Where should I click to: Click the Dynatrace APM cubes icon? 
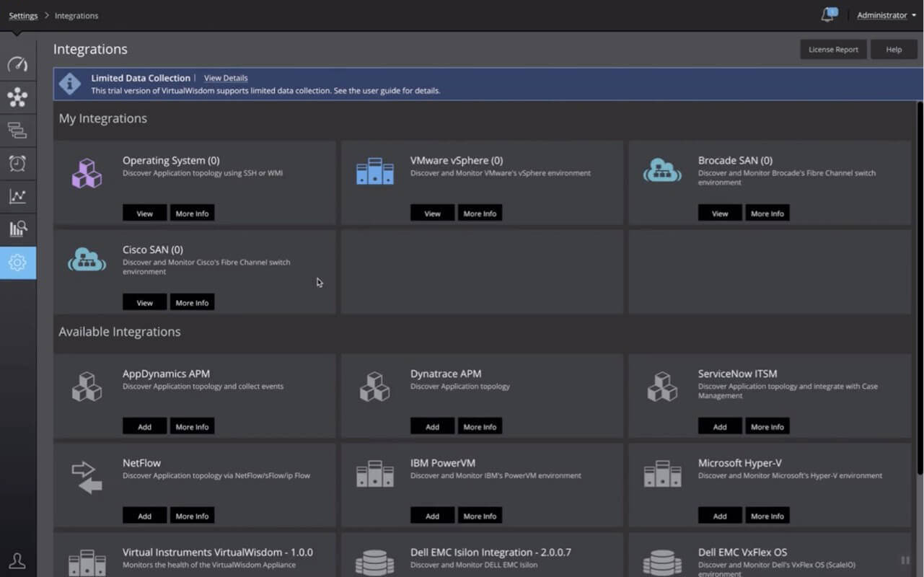point(374,387)
